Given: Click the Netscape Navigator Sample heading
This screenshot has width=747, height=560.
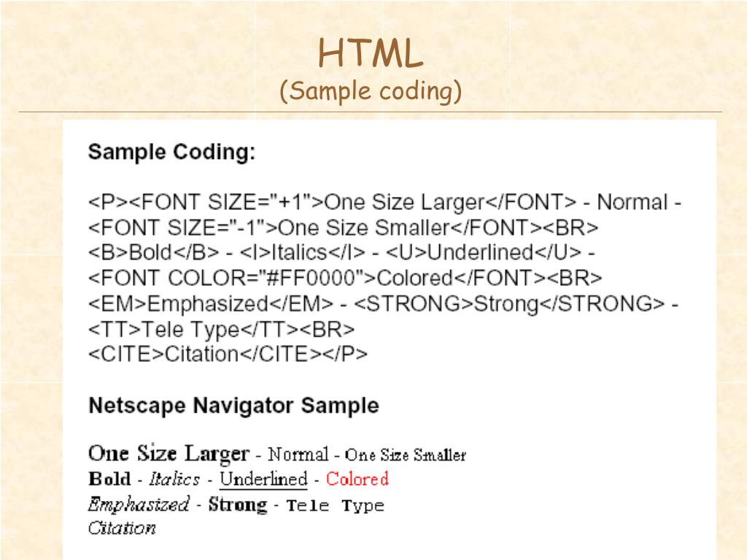Looking at the screenshot, I should coord(233,405).
